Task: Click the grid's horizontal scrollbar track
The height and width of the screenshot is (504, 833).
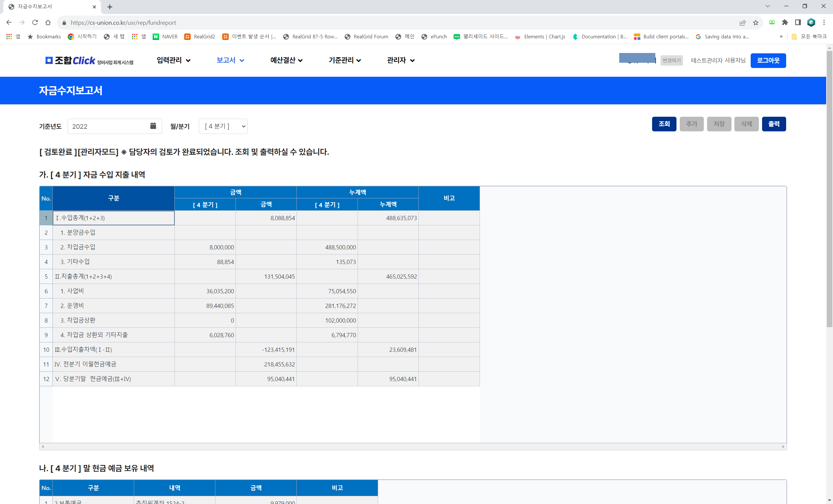Action: pyautogui.click(x=413, y=446)
